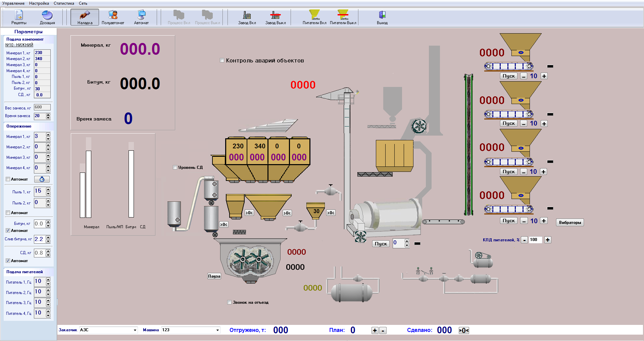Enable Контроль аварий объектов checkbox
The width and height of the screenshot is (644, 341).
pyautogui.click(x=222, y=60)
